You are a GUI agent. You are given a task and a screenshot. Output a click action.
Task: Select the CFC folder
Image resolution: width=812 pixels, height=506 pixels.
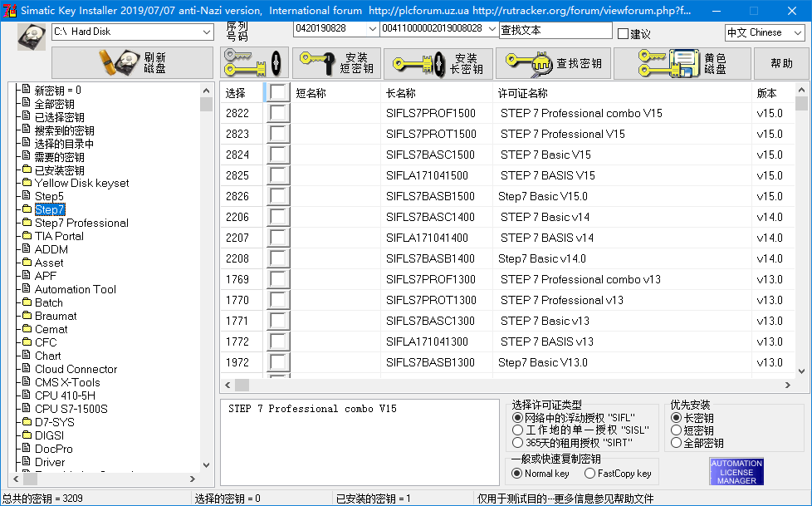click(x=46, y=342)
